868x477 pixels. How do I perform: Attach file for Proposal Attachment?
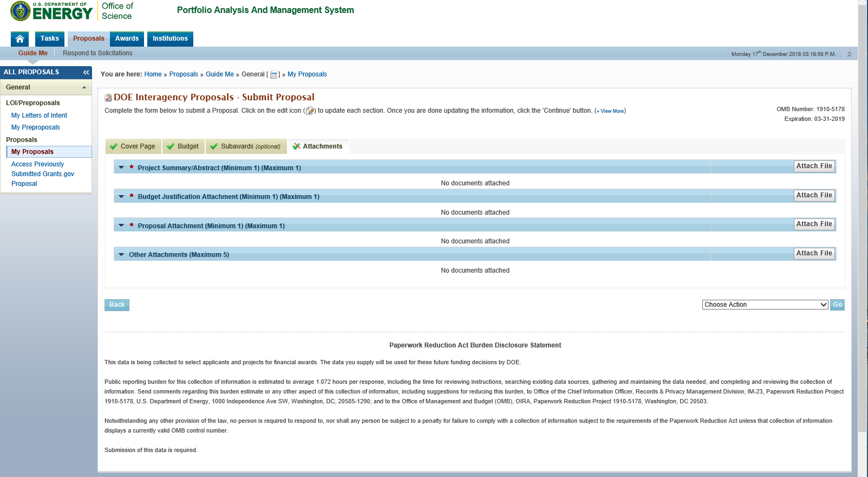point(814,224)
